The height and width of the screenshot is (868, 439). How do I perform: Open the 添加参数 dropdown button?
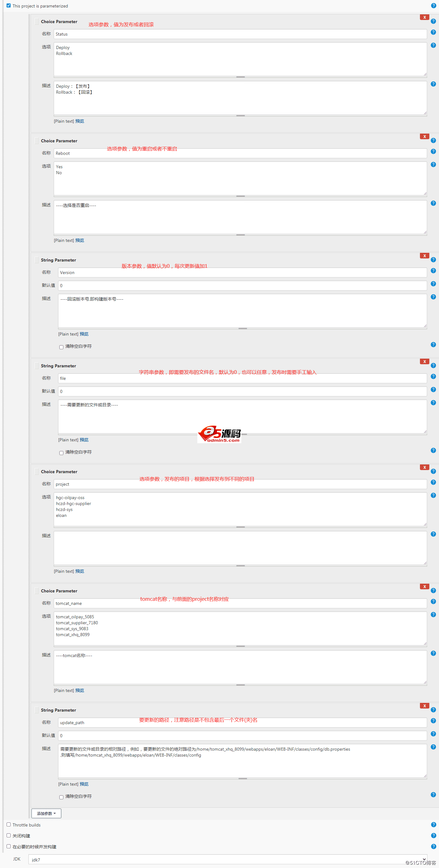coord(46,813)
